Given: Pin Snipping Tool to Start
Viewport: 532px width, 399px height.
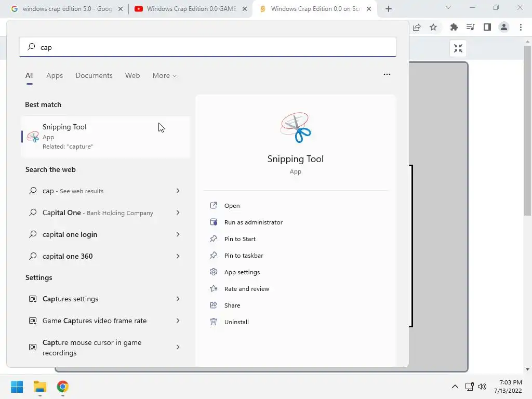Looking at the screenshot, I should point(240,239).
